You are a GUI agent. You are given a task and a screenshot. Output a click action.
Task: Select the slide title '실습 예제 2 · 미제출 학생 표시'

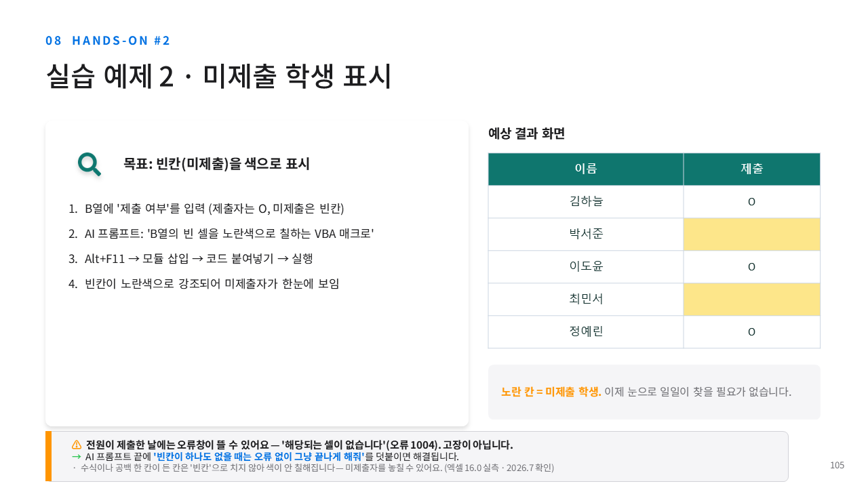pos(218,76)
